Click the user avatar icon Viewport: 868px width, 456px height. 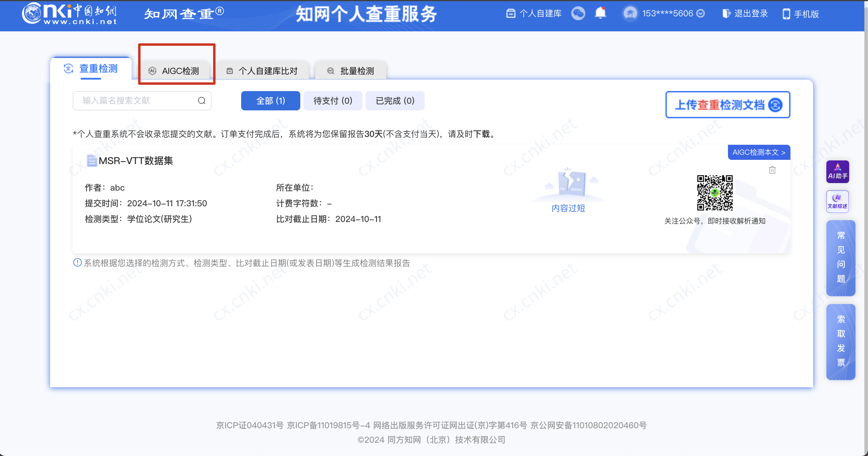tap(630, 14)
